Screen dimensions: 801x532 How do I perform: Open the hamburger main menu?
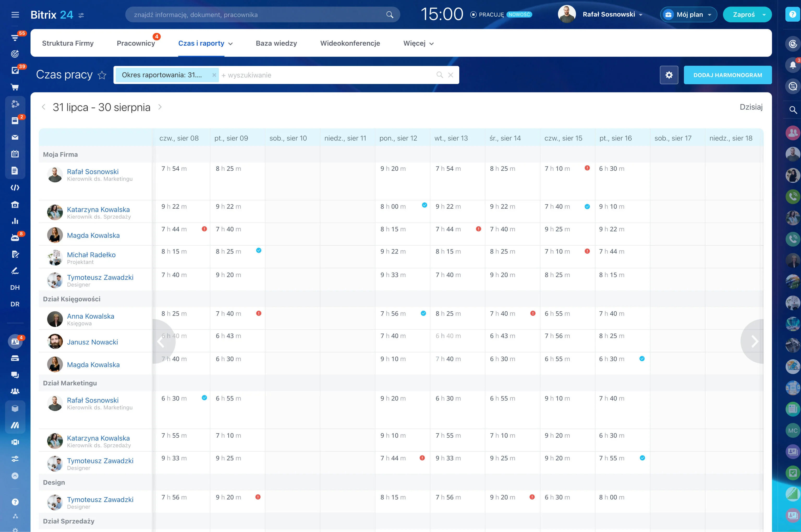[15, 15]
